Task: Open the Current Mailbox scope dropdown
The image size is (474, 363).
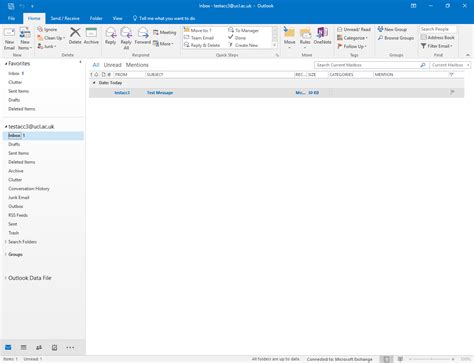Action: [x=450, y=65]
